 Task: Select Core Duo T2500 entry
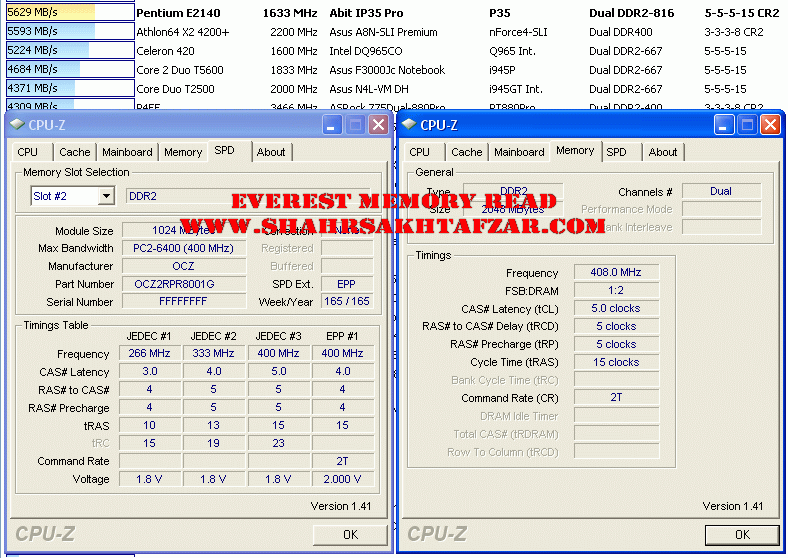tap(175, 89)
